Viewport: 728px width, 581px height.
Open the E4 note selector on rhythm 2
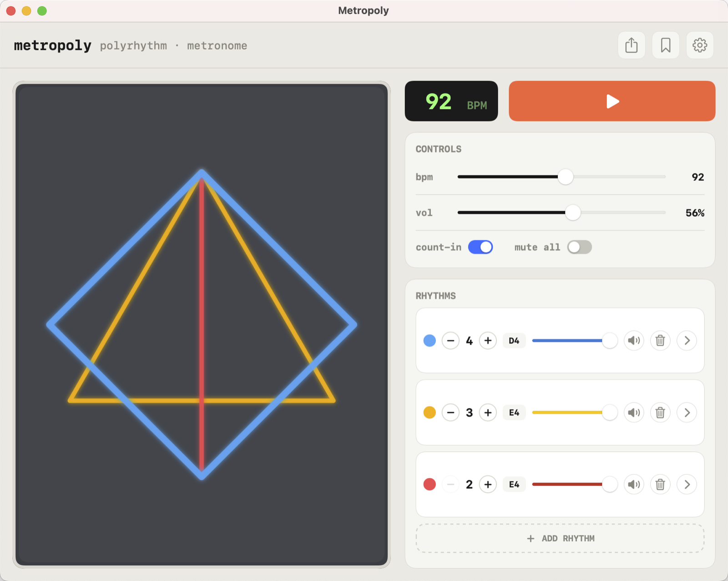pos(514,484)
